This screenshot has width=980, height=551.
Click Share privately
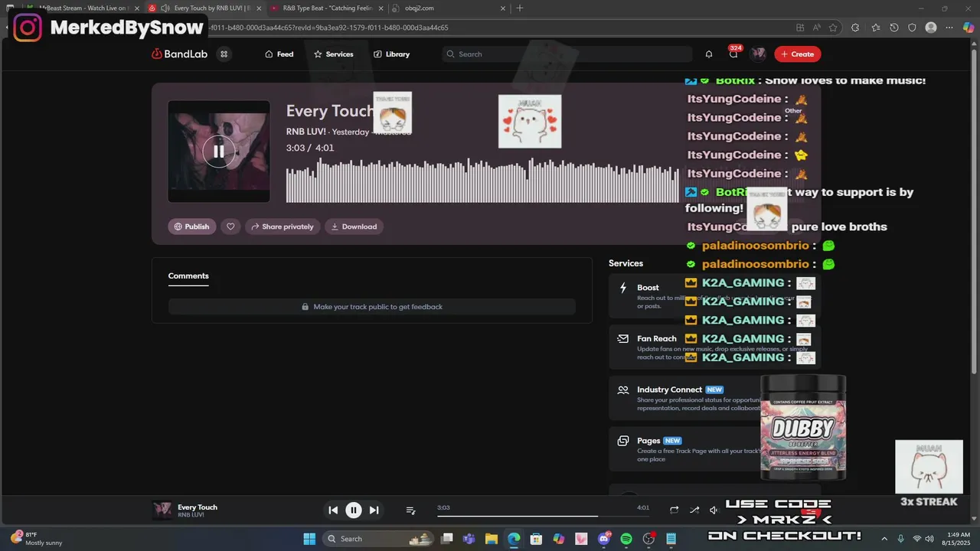(283, 227)
